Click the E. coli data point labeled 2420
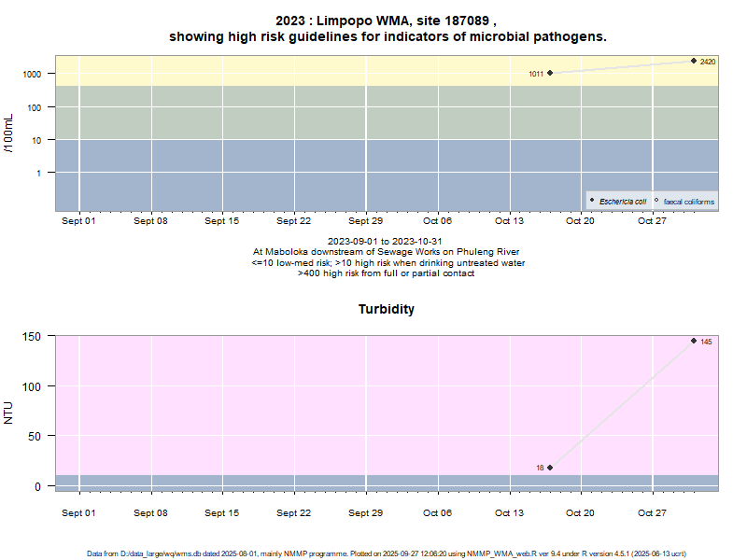 pyautogui.click(x=694, y=61)
